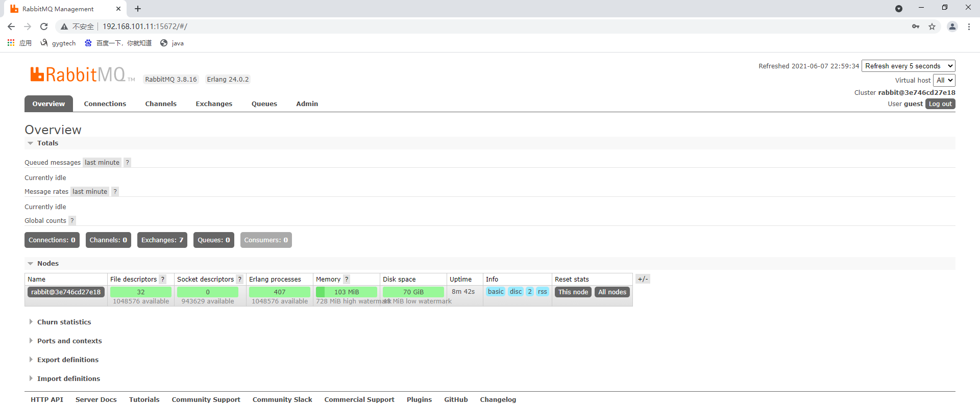The width and height of the screenshot is (980, 407).
Task: Click the File descriptors 32 bar
Action: (141, 292)
